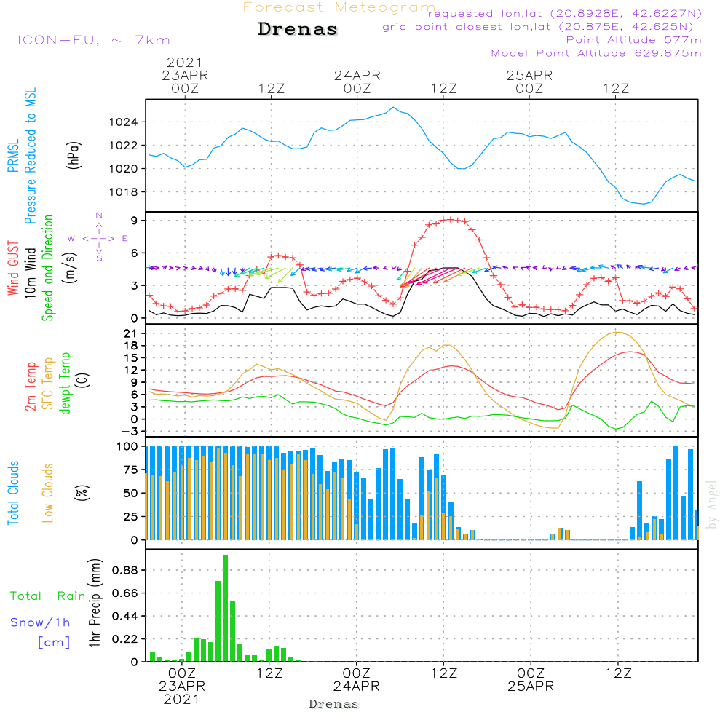Click the blue 'Snow/1h' label
The width and height of the screenshot is (728, 728).
click(40, 622)
